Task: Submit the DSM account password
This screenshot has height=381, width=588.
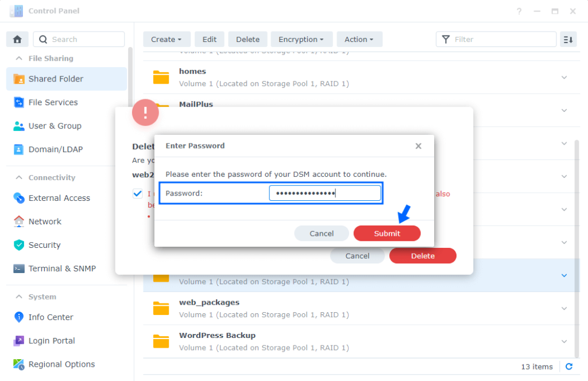Action: point(386,233)
